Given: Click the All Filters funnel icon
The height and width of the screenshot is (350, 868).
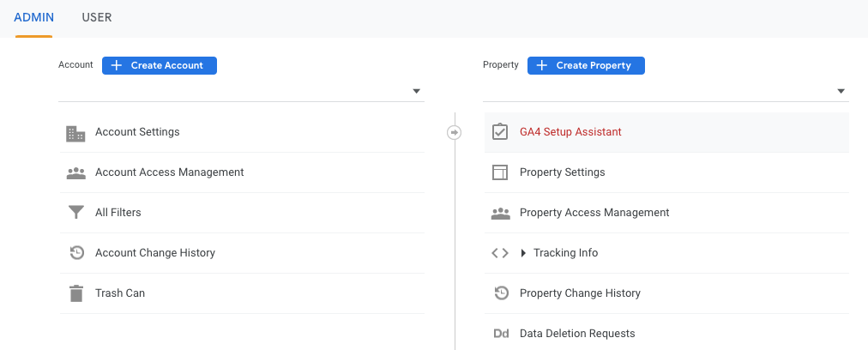Looking at the screenshot, I should pos(75,213).
